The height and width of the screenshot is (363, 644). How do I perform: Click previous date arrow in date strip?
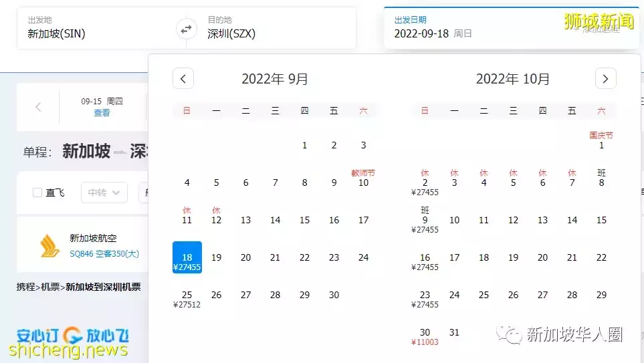click(38, 107)
